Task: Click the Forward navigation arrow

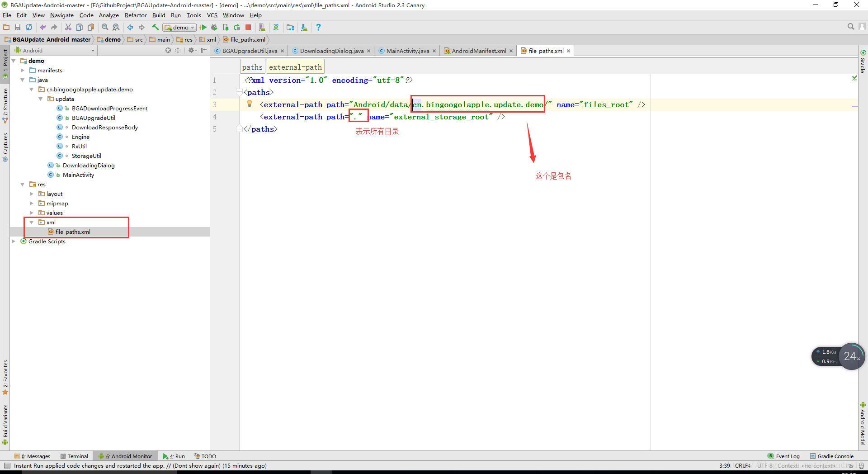Action: tap(142, 27)
